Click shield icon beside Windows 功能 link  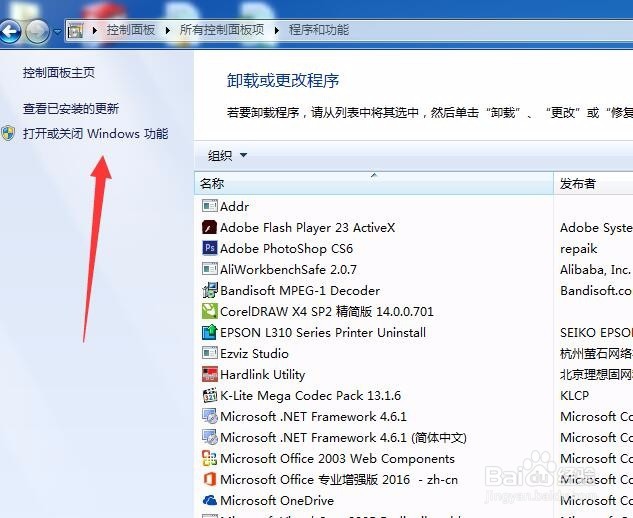(x=8, y=133)
